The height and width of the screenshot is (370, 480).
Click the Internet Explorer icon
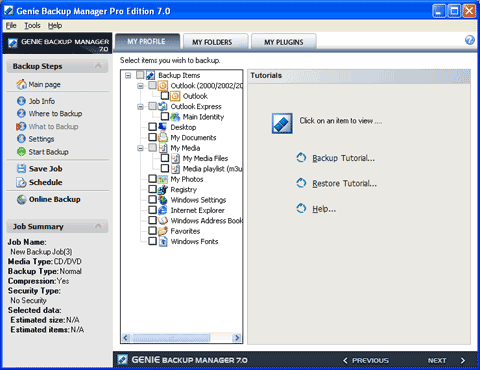pos(163,210)
